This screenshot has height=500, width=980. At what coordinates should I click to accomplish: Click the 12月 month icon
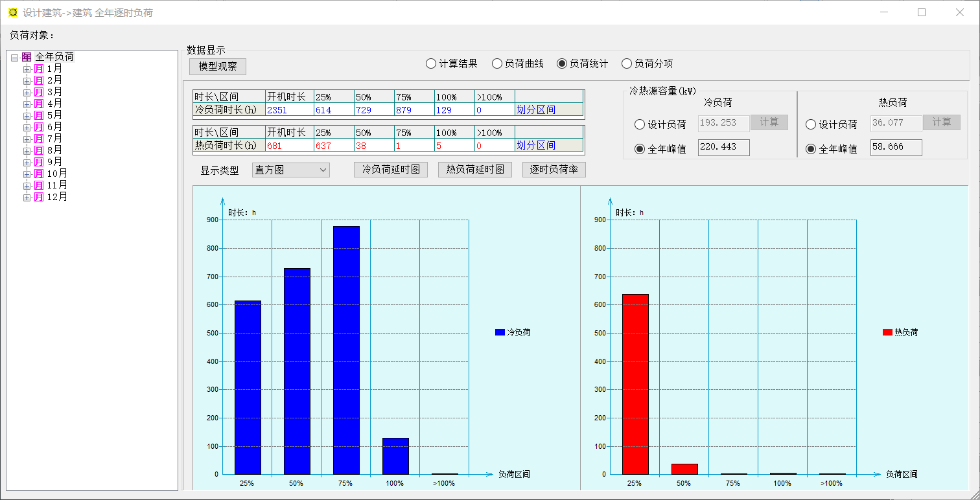(39, 197)
